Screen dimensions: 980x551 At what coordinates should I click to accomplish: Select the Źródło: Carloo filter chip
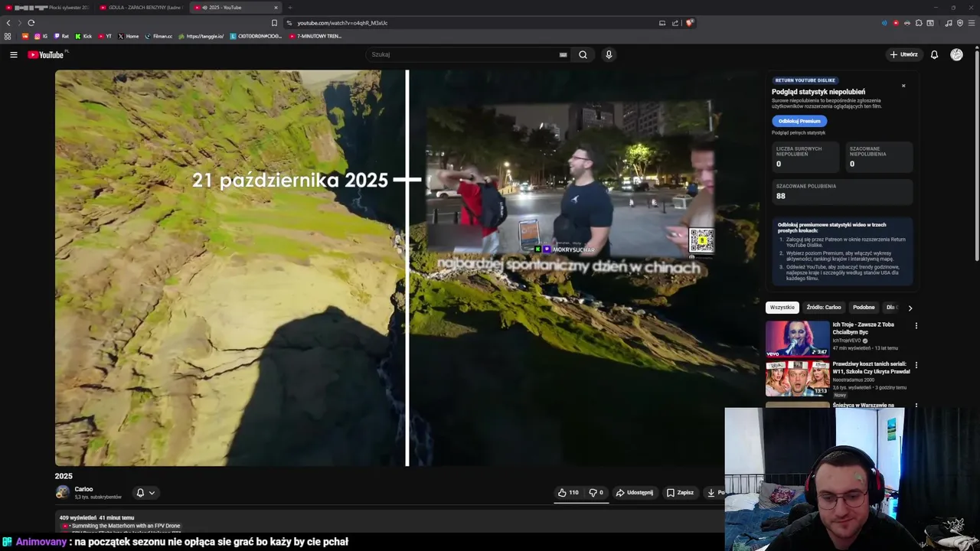pos(824,308)
